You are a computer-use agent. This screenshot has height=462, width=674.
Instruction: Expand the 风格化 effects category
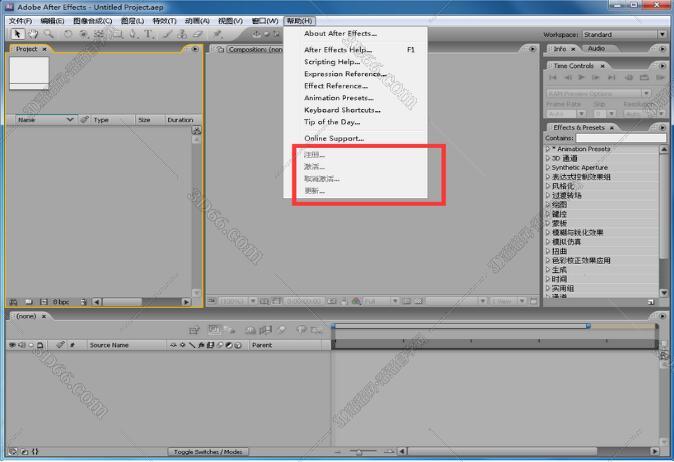(548, 186)
